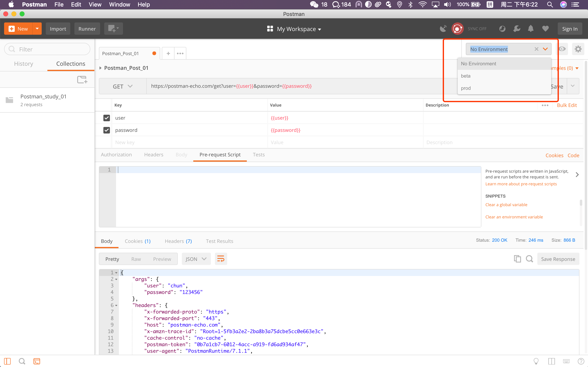Clear environment selection with X icon

(x=537, y=49)
